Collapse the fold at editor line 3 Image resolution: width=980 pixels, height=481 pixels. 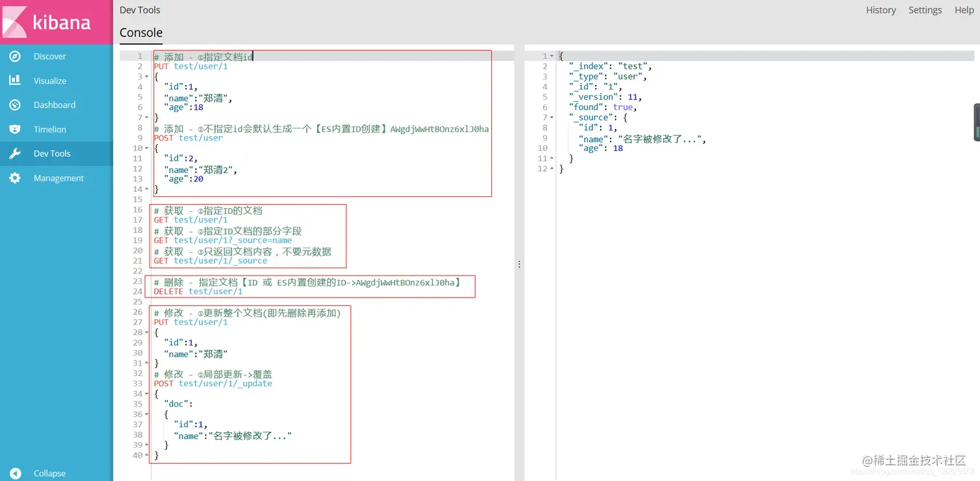147,76
